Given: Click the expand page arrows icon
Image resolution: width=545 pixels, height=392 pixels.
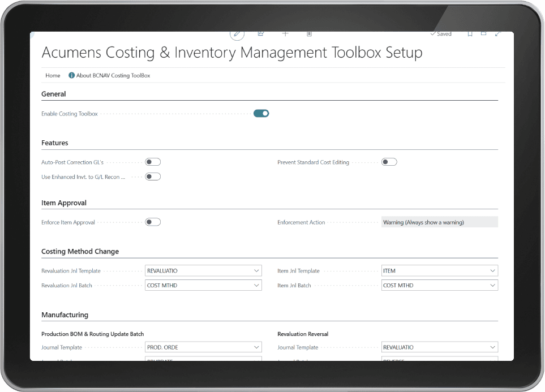Looking at the screenshot, I should [x=497, y=34].
